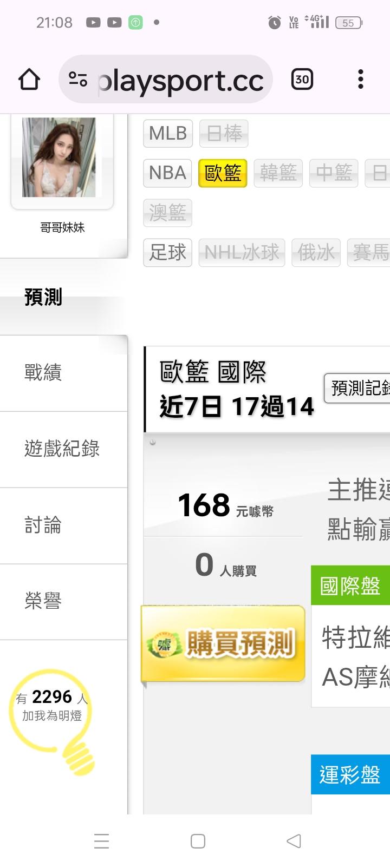Open the Android recent apps icon
Viewport: 390px width, 868px height.
click(101, 841)
